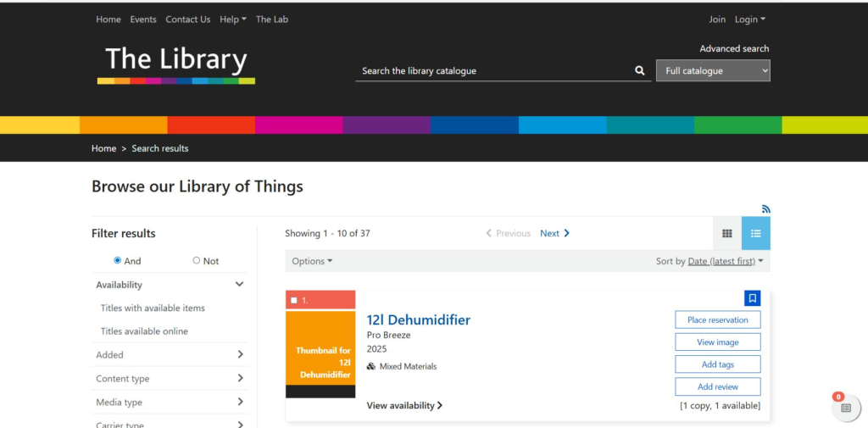Open the RSS feed icon
Screen dimensions: 868x428
(x=766, y=208)
